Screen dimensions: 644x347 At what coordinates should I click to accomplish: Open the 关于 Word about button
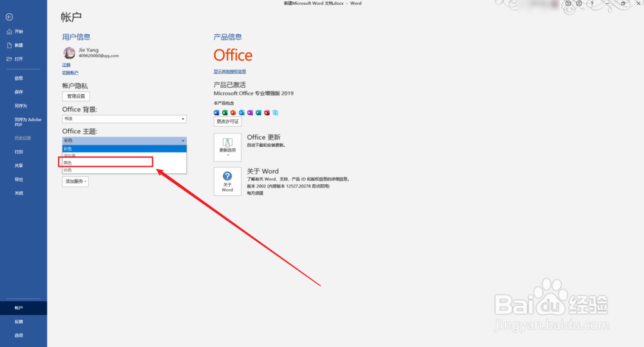pyautogui.click(x=227, y=181)
